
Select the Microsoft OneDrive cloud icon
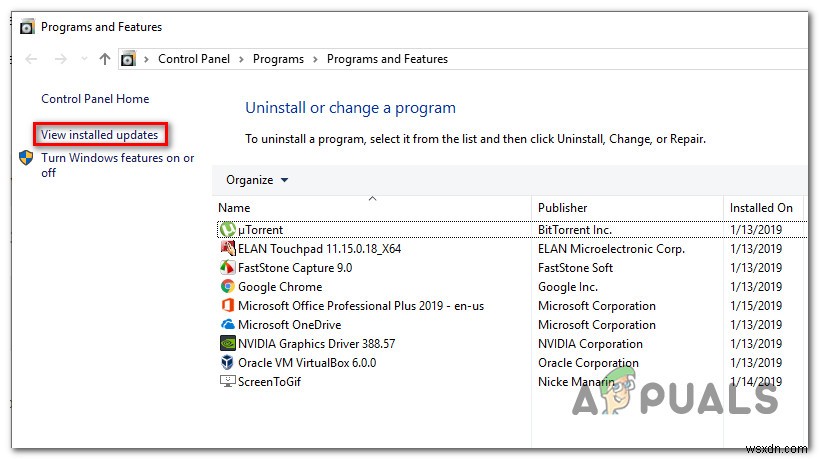coord(227,325)
